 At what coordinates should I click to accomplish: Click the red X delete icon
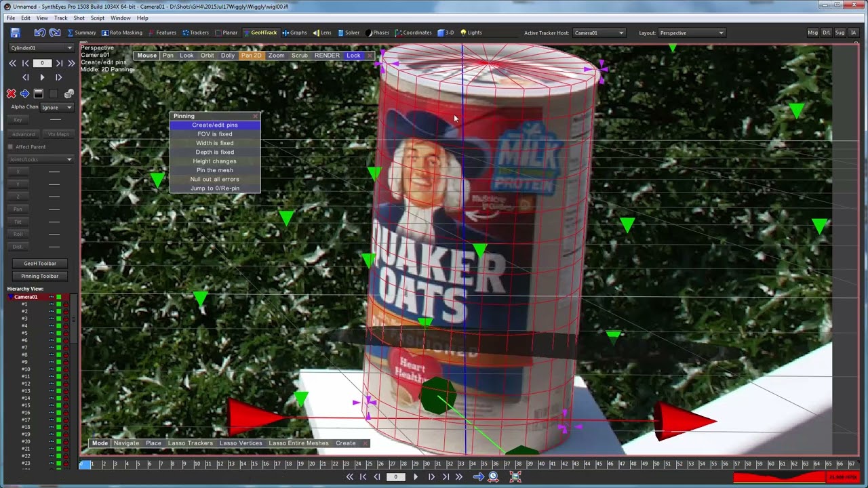tap(11, 94)
